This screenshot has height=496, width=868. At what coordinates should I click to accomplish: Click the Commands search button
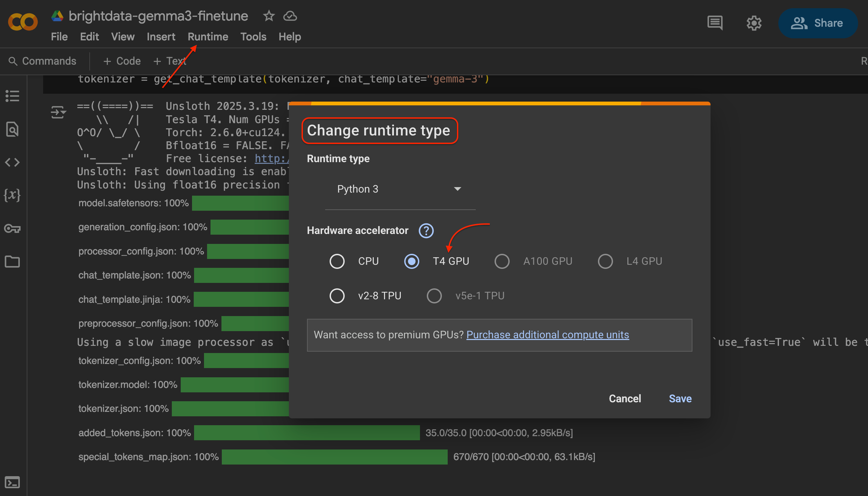[x=42, y=61]
